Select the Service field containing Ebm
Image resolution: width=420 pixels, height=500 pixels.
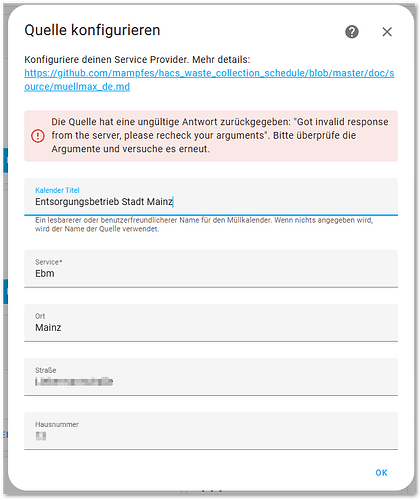211,269
